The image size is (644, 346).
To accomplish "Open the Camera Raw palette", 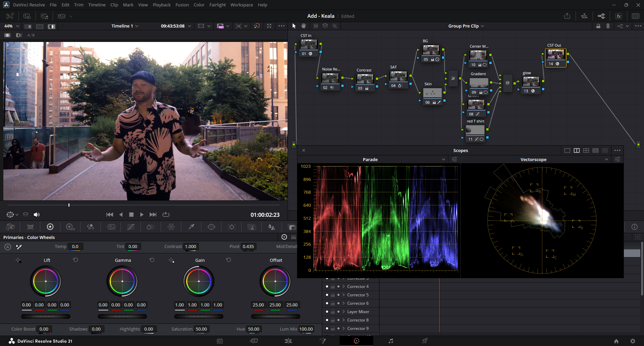I will coord(10,227).
